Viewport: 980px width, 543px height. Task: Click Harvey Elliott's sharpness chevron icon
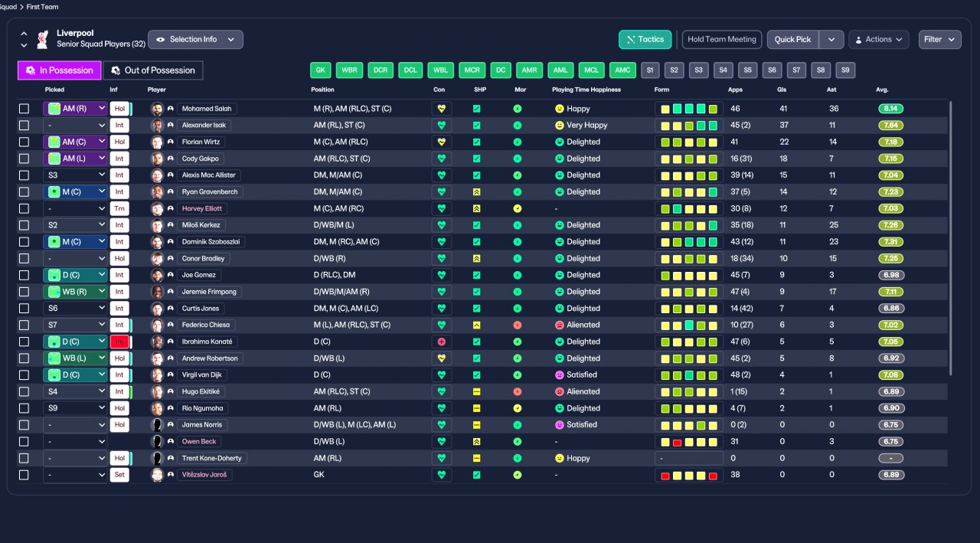476,208
